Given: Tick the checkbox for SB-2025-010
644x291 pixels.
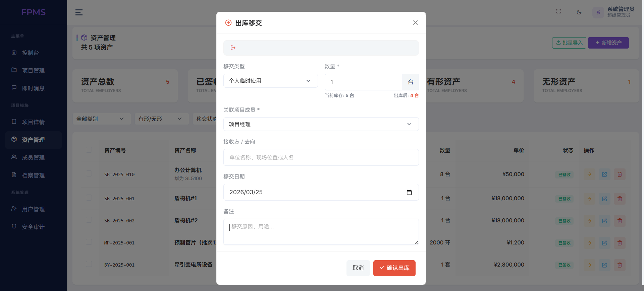Looking at the screenshot, I should click(89, 173).
